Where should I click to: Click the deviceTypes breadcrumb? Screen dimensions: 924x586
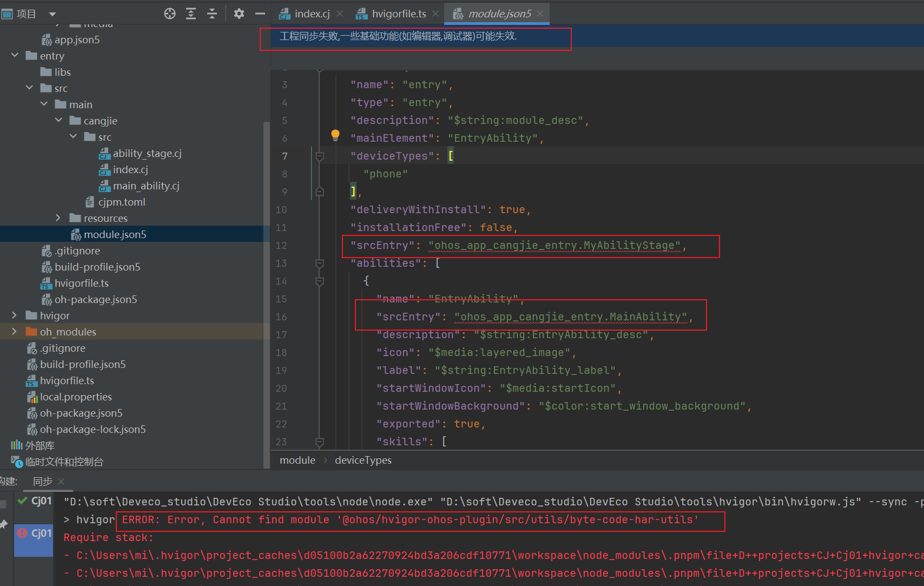click(x=363, y=460)
